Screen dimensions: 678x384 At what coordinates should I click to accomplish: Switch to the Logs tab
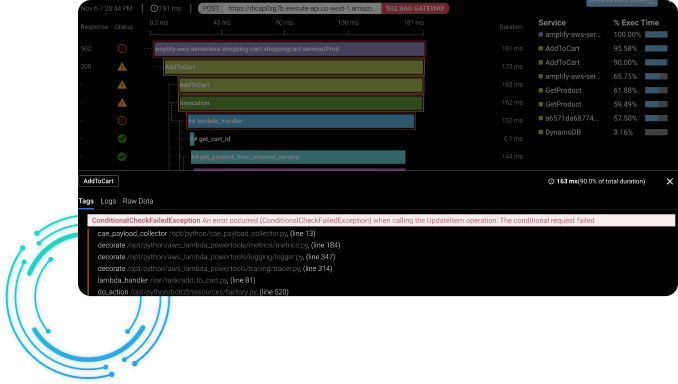[x=108, y=201]
